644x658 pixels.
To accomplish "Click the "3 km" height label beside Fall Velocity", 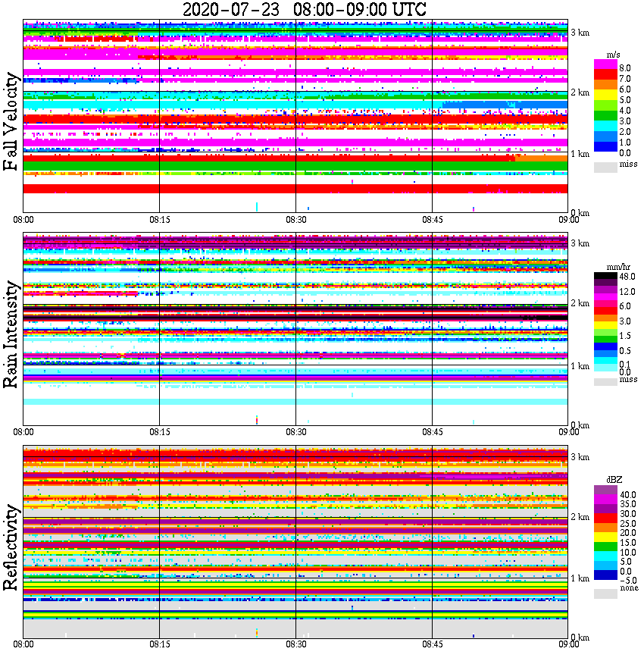I will click(580, 33).
